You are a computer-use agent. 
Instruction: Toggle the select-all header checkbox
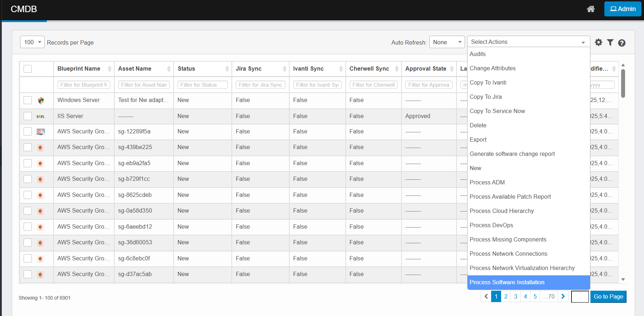(28, 69)
